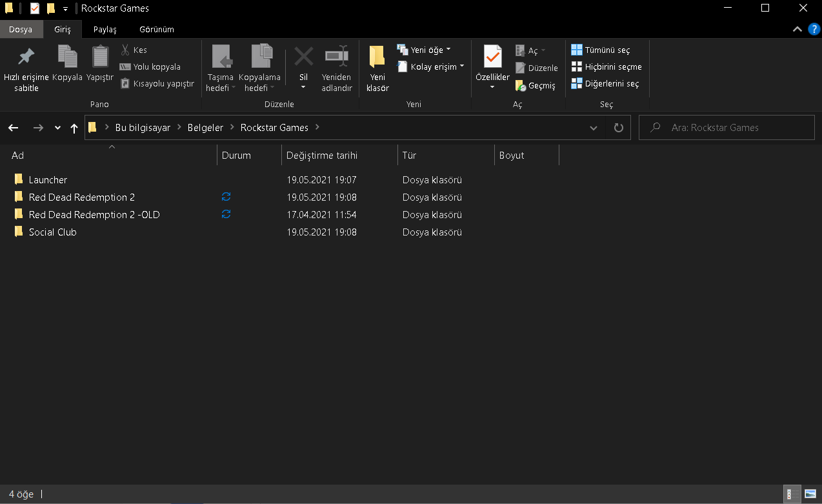
Task: Click the Yapıştır paste icon
Action: tap(100, 57)
